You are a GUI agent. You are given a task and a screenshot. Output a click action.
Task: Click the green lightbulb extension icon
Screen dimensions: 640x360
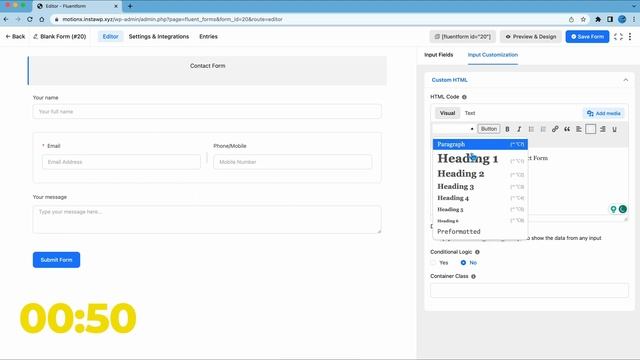613,209
